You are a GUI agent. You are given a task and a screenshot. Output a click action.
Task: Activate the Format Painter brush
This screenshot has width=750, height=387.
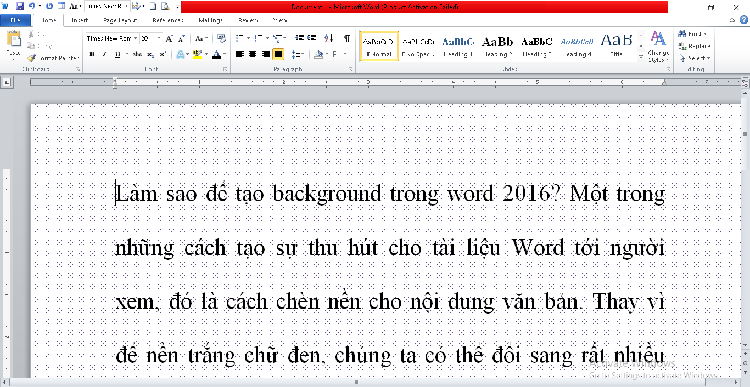pos(32,58)
